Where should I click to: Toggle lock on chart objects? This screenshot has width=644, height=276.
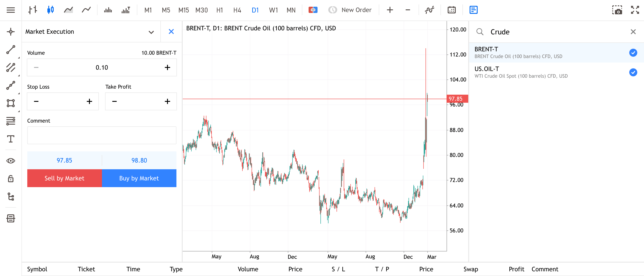[11, 179]
